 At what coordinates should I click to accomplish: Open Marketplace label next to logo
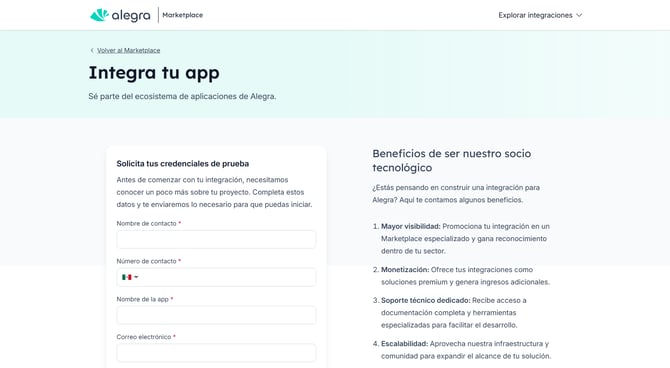pyautogui.click(x=182, y=15)
